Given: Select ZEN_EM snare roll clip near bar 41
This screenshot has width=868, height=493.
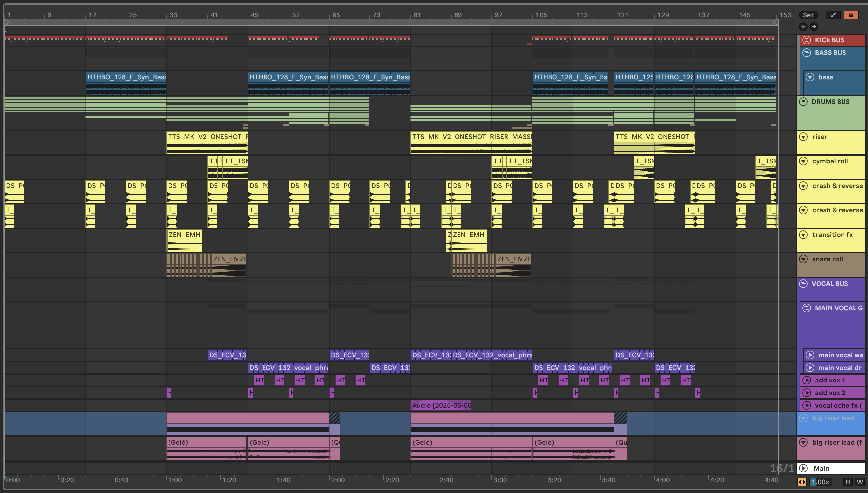Looking at the screenshot, I should click(225, 265).
